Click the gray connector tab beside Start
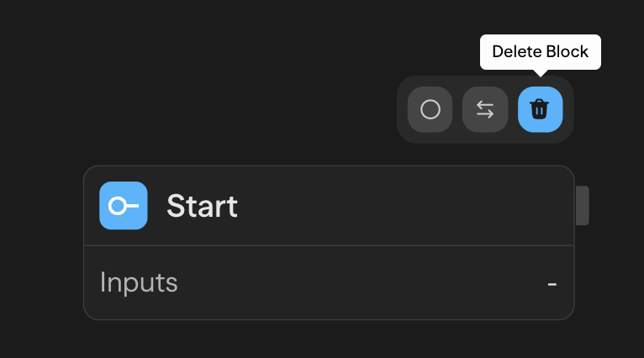Image resolution: width=644 pixels, height=358 pixels. pos(582,206)
